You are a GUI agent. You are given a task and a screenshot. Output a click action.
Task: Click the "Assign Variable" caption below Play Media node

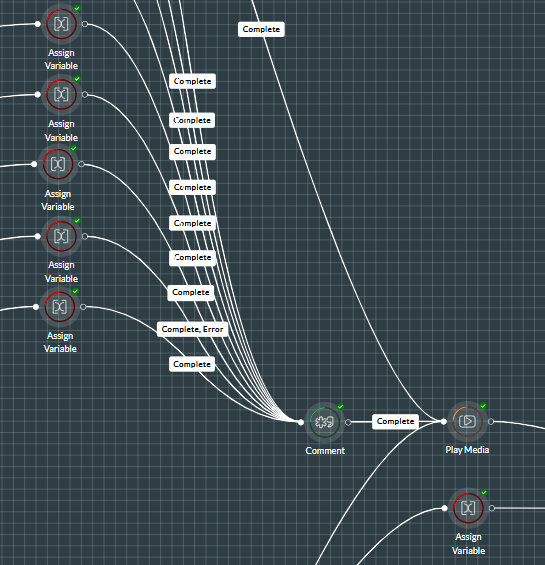click(468, 544)
